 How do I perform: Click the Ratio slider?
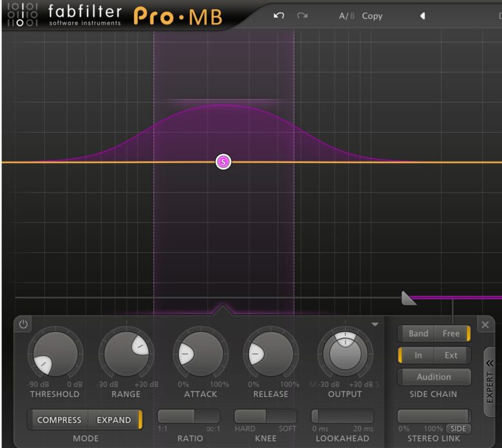[189, 416]
